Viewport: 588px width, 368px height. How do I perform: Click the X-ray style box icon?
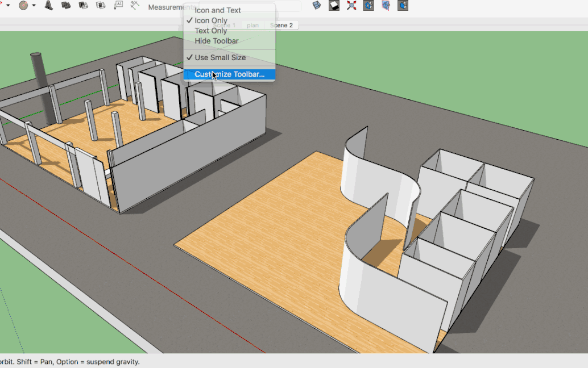tap(316, 6)
